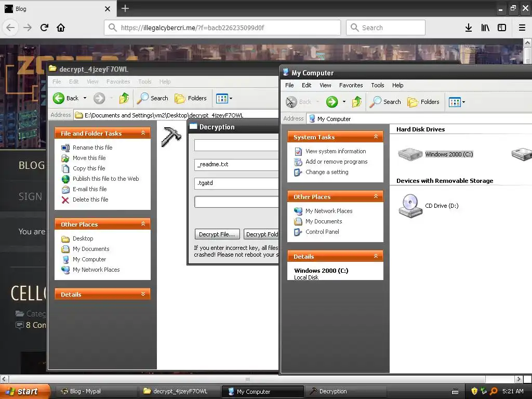Click the Decrypt File... button
This screenshot has height=399, width=532.
[217, 234]
